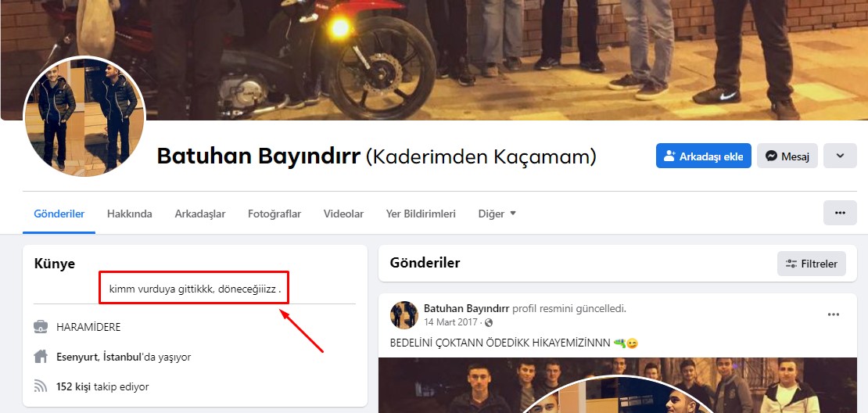Open the Filtreler post filter button
868x413 pixels.
[x=811, y=264]
